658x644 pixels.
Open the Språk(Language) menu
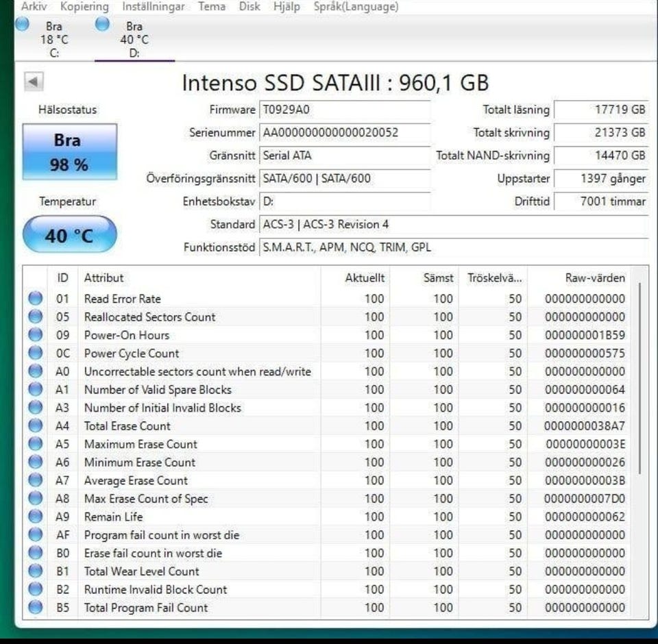(356, 6)
